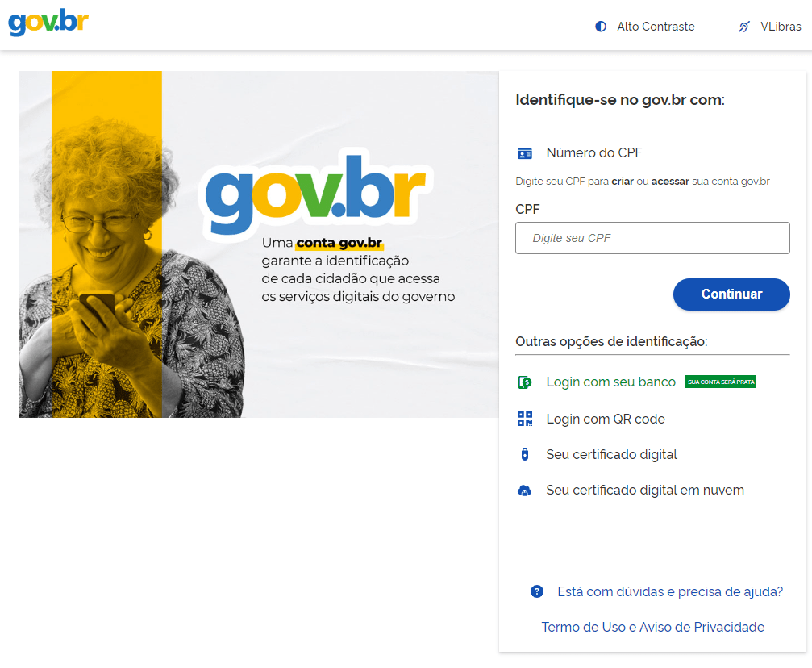Toggle Alto Contraste mode

click(x=645, y=27)
